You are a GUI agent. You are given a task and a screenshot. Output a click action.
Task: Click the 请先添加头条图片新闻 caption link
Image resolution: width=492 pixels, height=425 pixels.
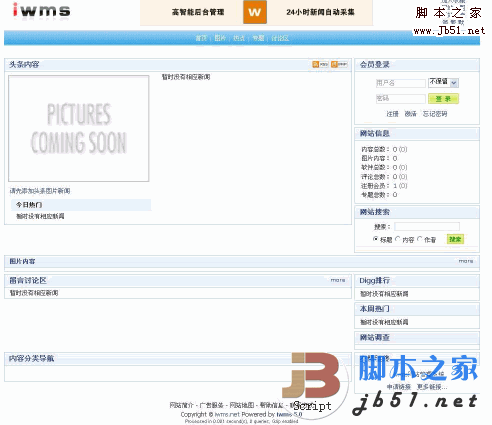coord(40,191)
